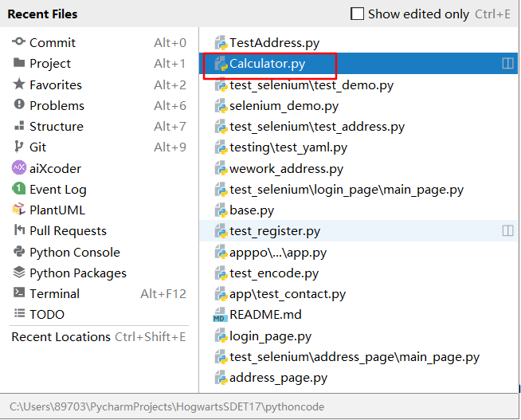Open wework_address.py

358,169
